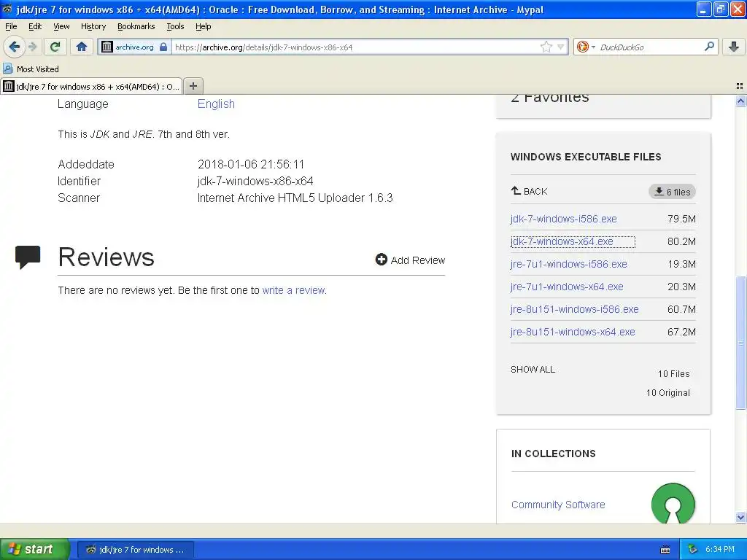Click the system tray icon beside the clock
747x560 pixels.
point(693,549)
